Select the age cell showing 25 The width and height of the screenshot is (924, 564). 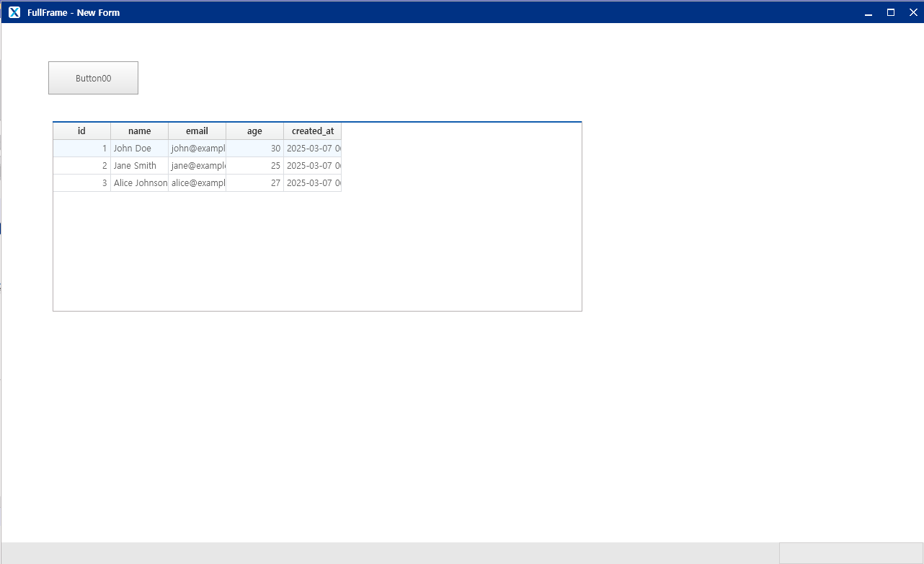pyautogui.click(x=254, y=166)
